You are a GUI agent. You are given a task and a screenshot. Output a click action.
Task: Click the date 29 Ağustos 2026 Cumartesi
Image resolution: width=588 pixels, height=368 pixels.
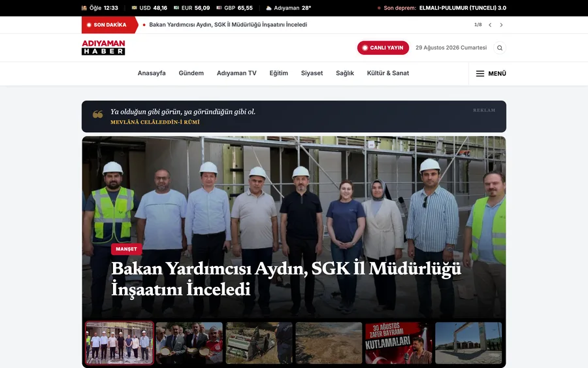(x=451, y=48)
